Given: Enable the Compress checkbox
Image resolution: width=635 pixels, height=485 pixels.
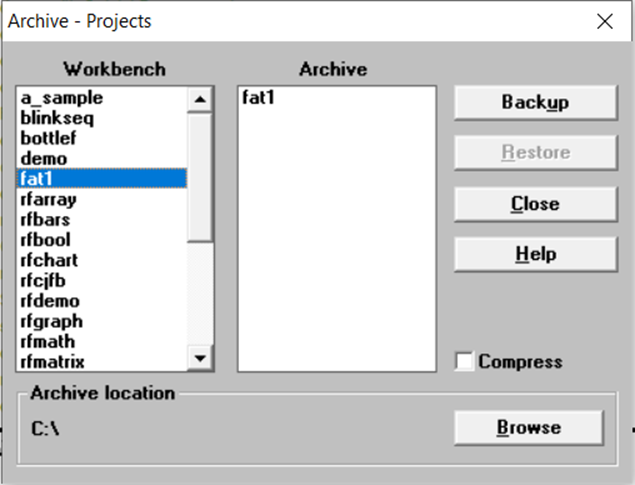Looking at the screenshot, I should [x=464, y=361].
